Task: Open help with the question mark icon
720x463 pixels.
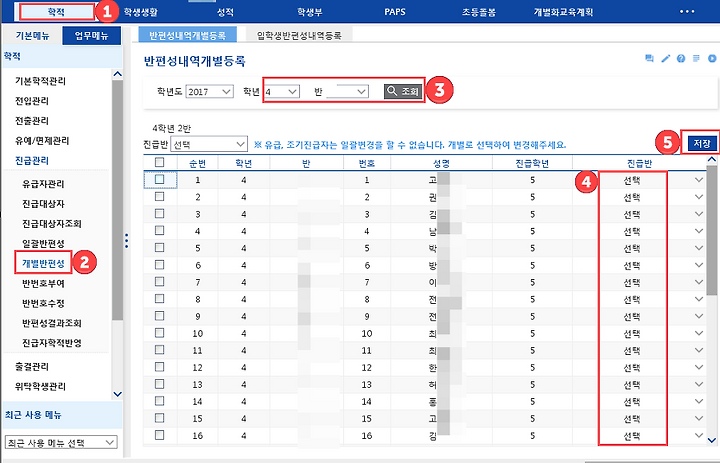Action: tap(681, 58)
